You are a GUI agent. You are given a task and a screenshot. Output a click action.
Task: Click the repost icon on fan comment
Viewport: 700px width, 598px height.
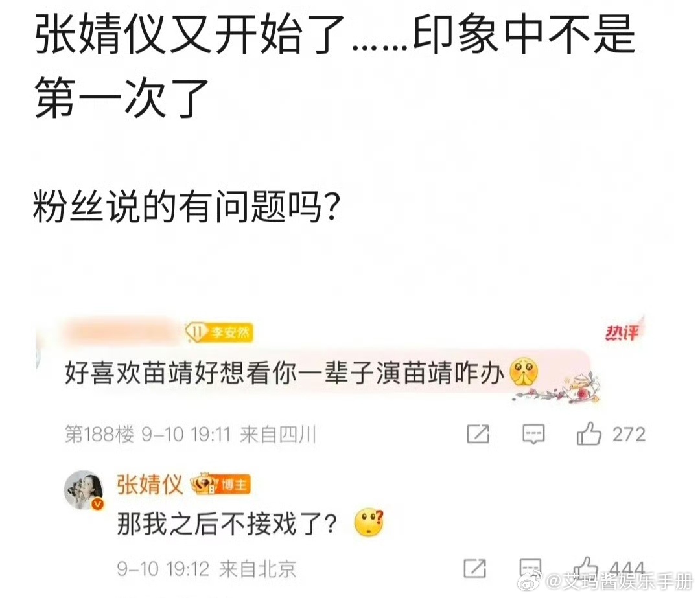pyautogui.click(x=478, y=434)
